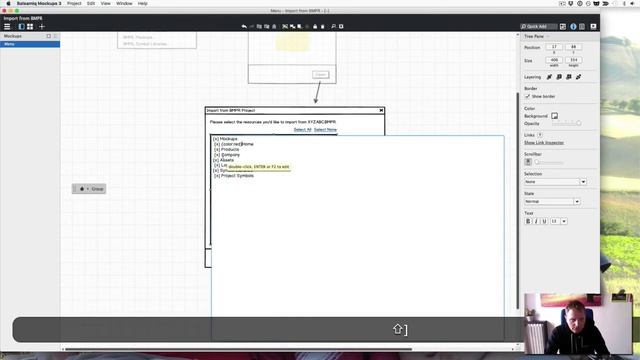
Task: Toggle bold text formatting
Action: 528,221
